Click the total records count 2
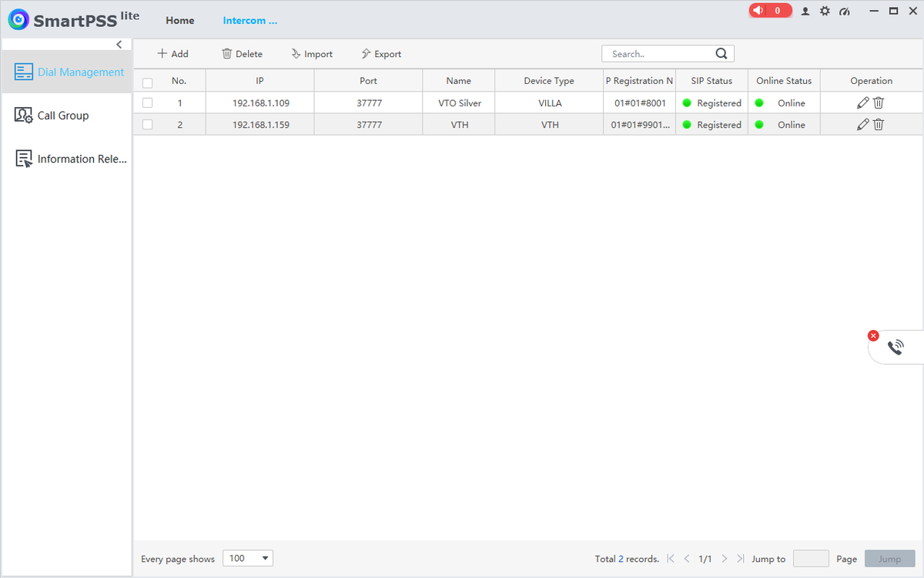This screenshot has height=578, width=924. [x=621, y=559]
